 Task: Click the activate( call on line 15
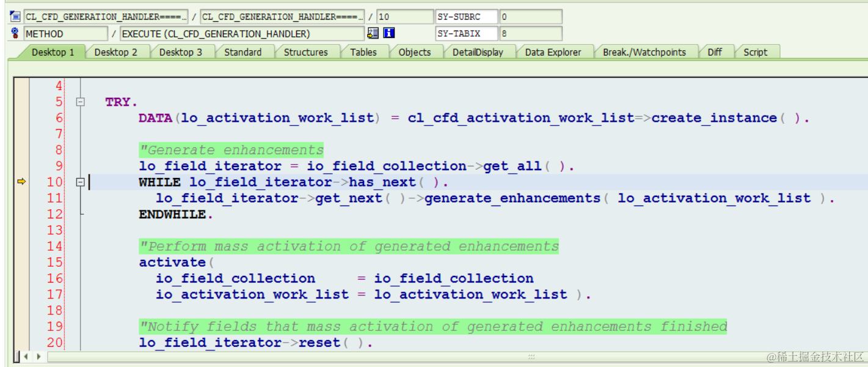pyautogui.click(x=177, y=262)
